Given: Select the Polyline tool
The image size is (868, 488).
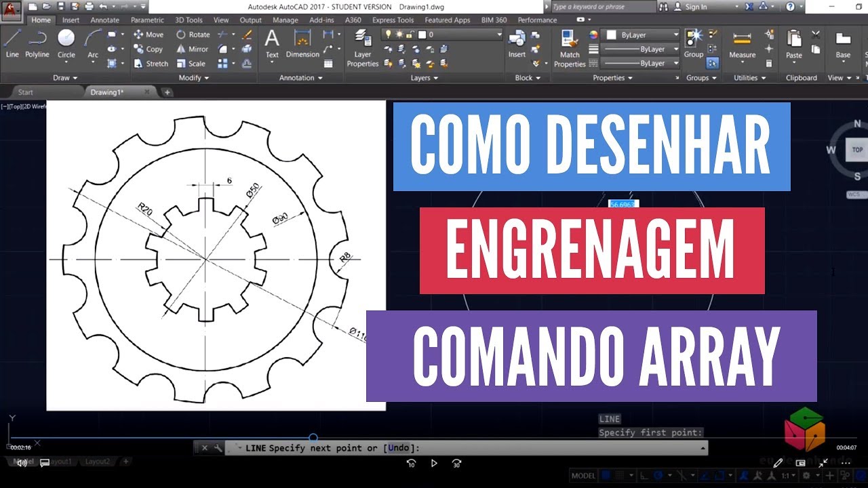Looking at the screenshot, I should click(x=37, y=43).
